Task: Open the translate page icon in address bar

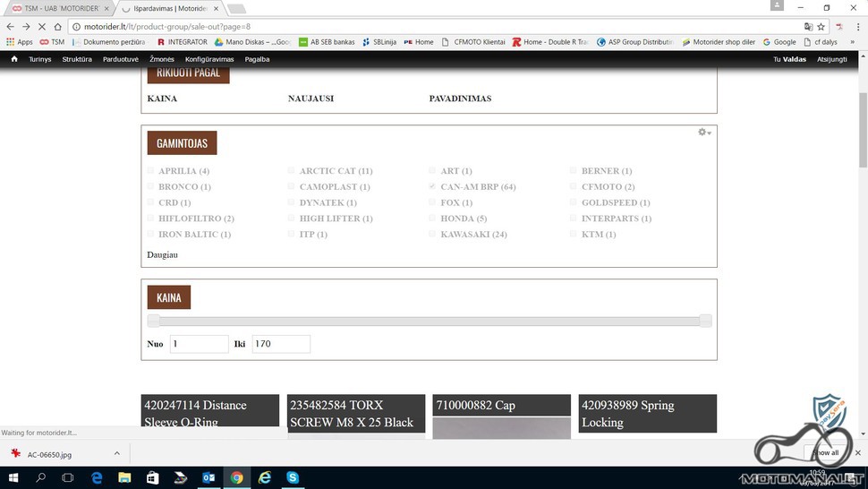Action: [x=808, y=27]
